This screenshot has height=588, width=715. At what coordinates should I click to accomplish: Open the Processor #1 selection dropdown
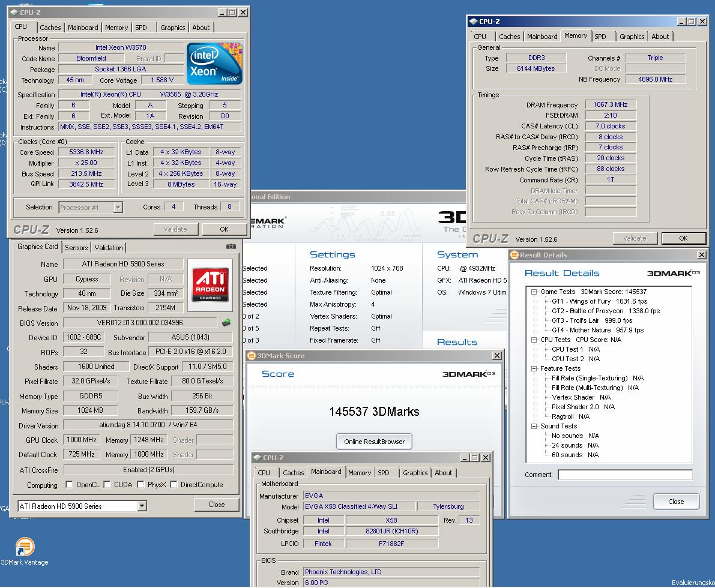[x=118, y=208]
